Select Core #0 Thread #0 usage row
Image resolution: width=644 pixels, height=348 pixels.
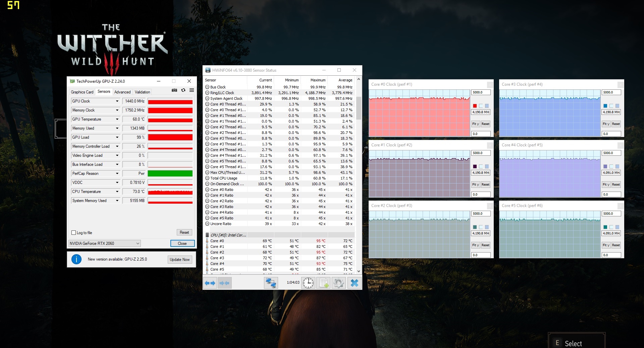point(279,104)
